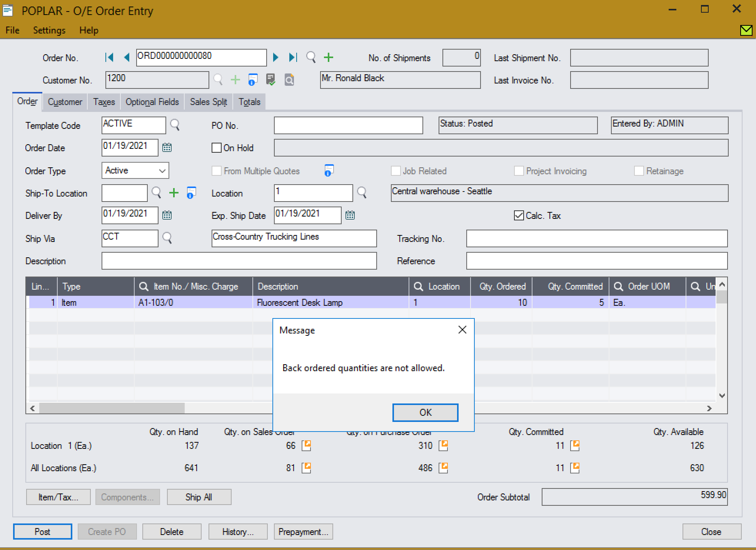Open Order Date calendar picker

(167, 148)
